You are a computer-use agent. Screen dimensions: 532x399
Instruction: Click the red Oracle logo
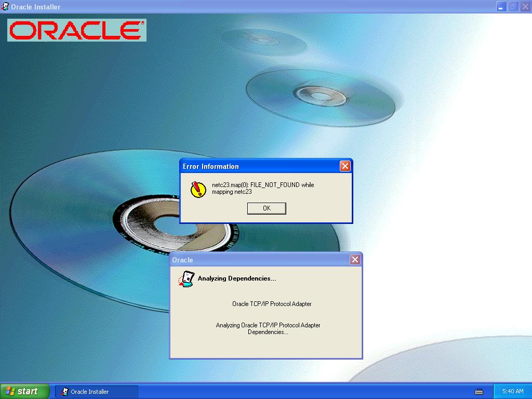pos(77,31)
